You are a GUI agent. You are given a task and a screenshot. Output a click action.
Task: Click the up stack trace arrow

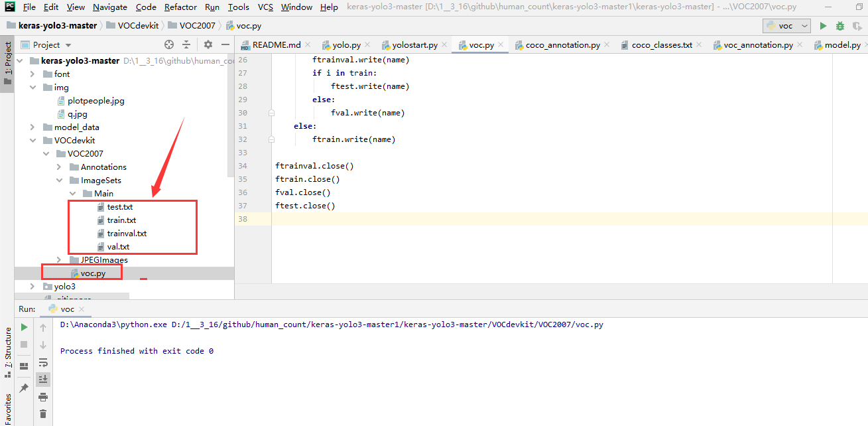point(43,327)
